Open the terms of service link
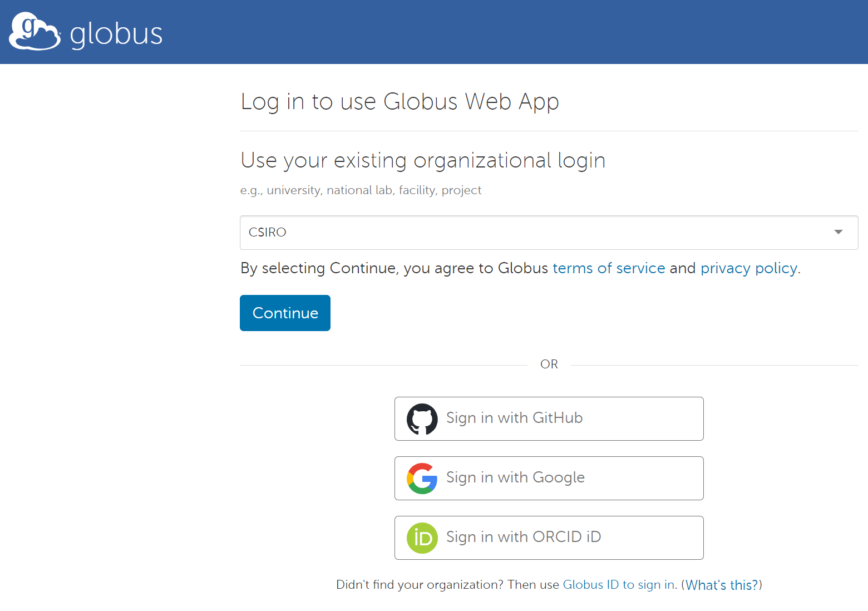Image resolution: width=868 pixels, height=611 pixels. click(609, 268)
